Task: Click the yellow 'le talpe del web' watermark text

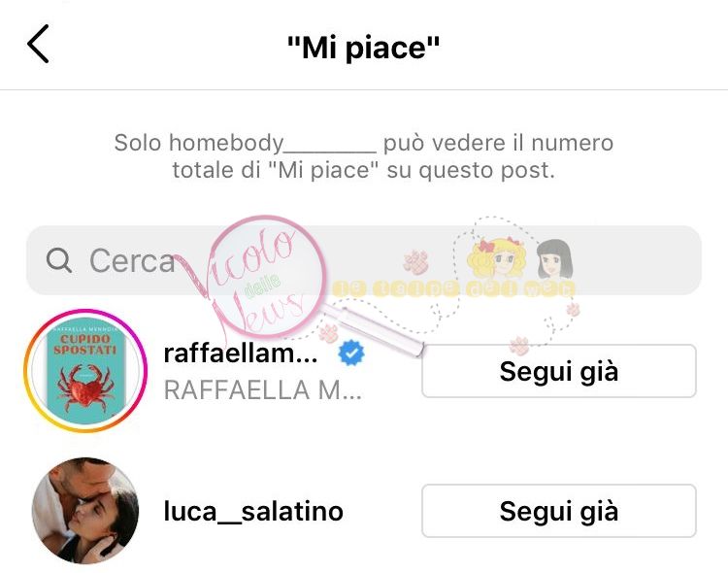Action: click(453, 289)
